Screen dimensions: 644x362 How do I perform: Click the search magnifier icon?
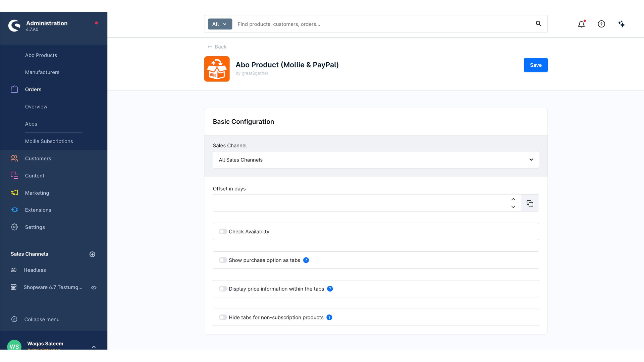[538, 23]
